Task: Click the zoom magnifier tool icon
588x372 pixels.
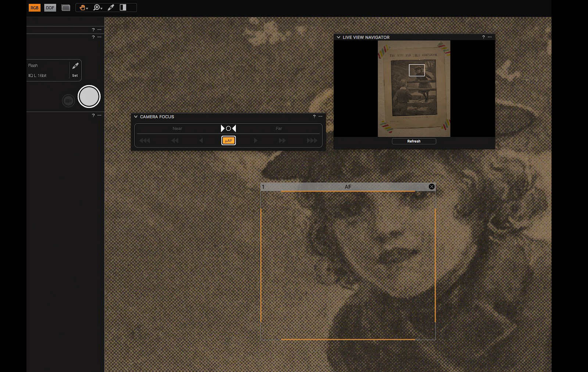Action: [96, 7]
